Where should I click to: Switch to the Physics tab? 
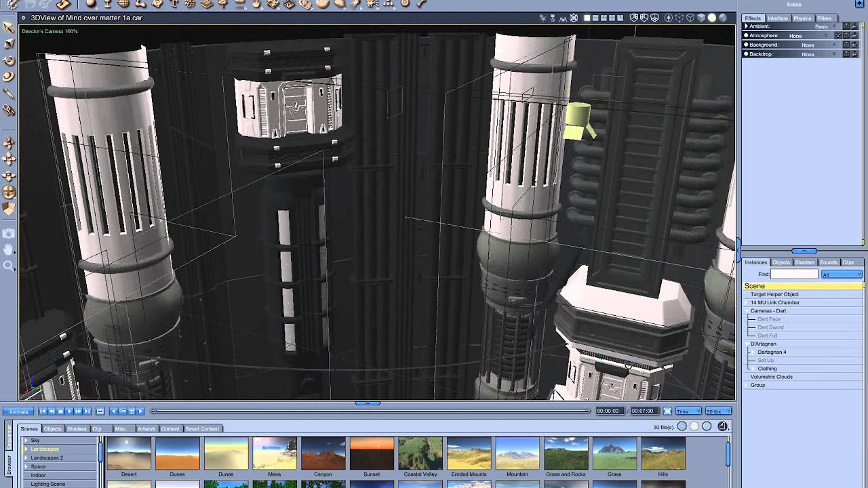(x=802, y=18)
